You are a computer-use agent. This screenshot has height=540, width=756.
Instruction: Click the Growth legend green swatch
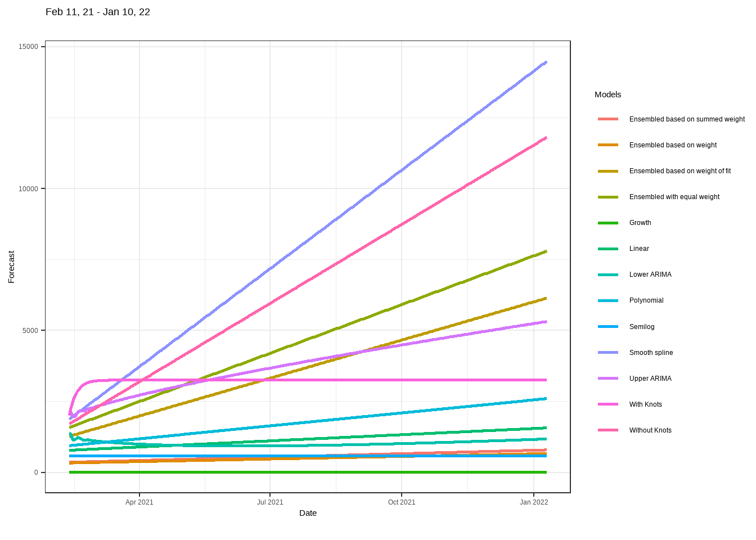pyautogui.click(x=607, y=223)
